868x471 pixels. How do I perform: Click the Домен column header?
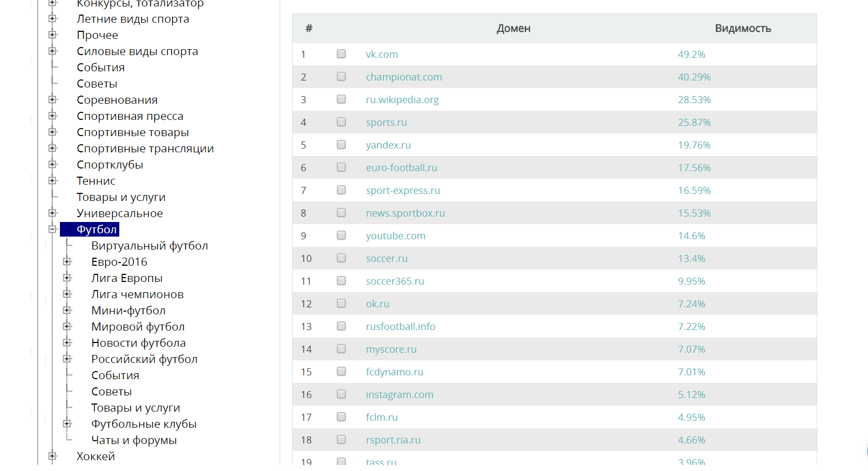[x=513, y=28]
